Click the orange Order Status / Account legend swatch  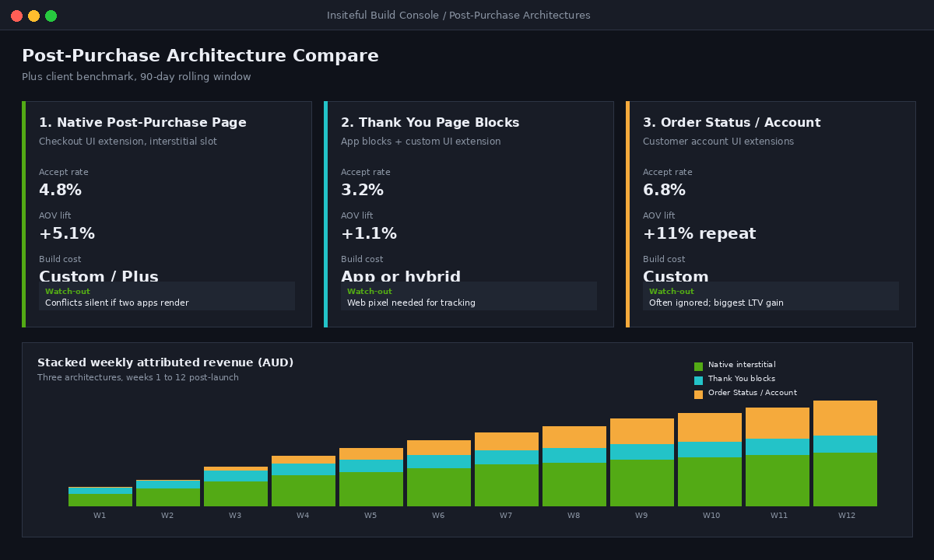pyautogui.click(x=698, y=394)
